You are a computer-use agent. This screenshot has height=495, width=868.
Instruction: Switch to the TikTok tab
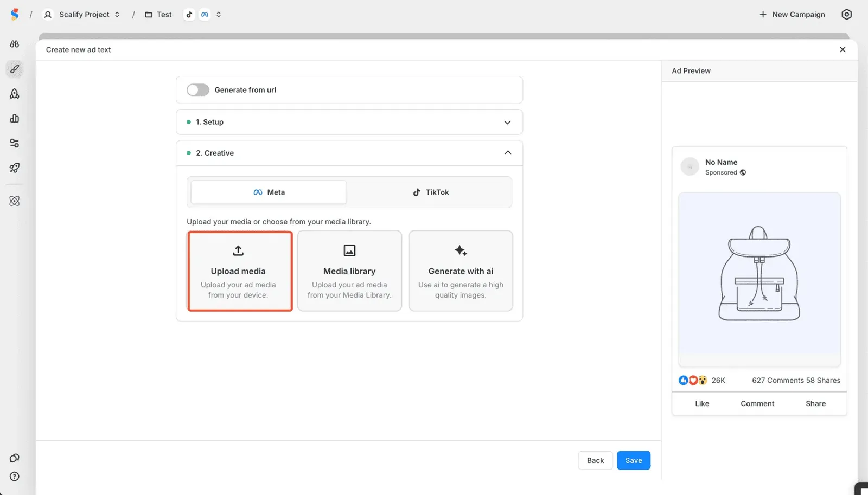[431, 192]
